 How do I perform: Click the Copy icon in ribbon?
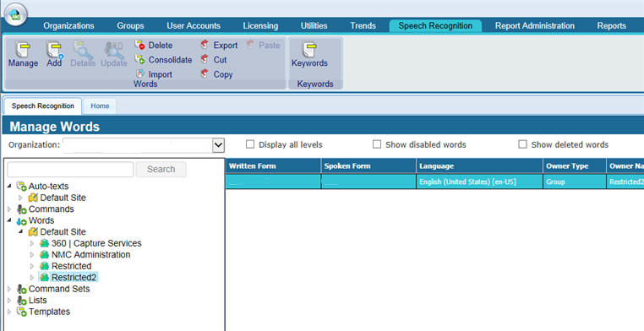coord(205,73)
